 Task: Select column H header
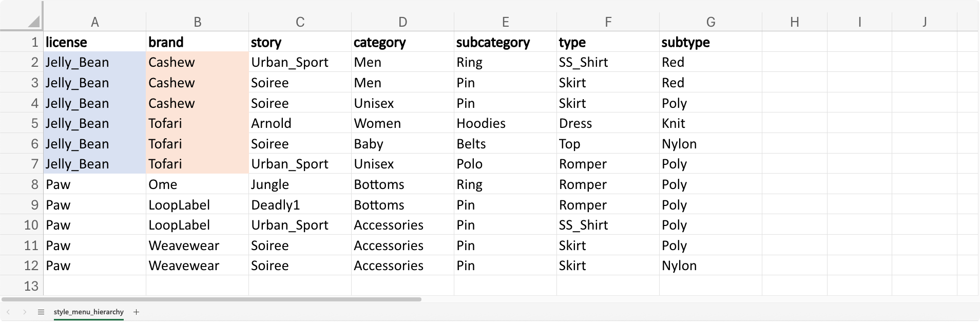pos(794,22)
